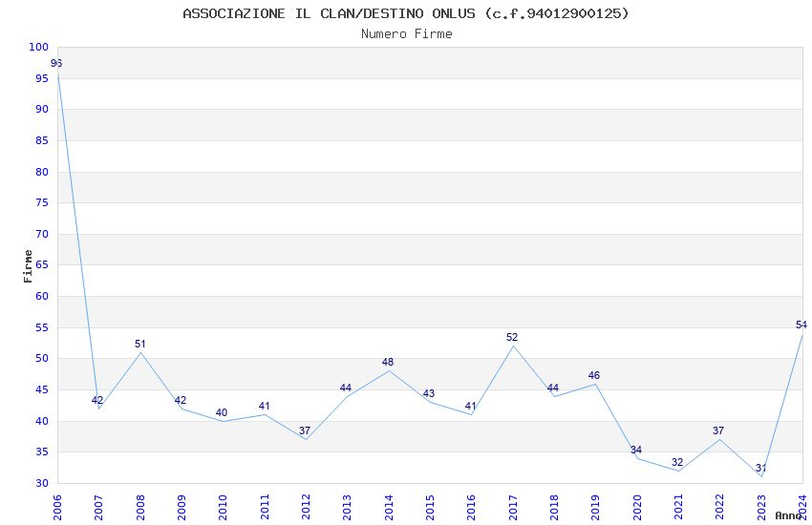
Task: Click the 65 value on y-axis
Action: pyautogui.click(x=42, y=264)
